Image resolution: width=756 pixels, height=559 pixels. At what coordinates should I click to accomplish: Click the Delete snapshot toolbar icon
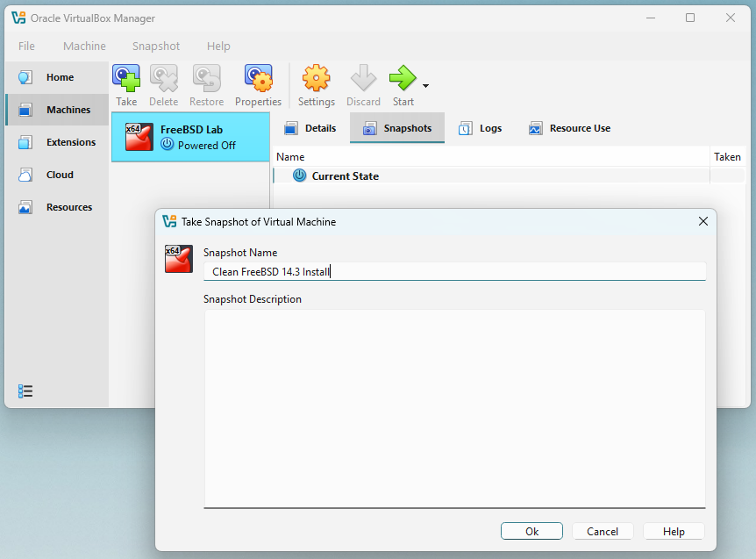pyautogui.click(x=163, y=78)
